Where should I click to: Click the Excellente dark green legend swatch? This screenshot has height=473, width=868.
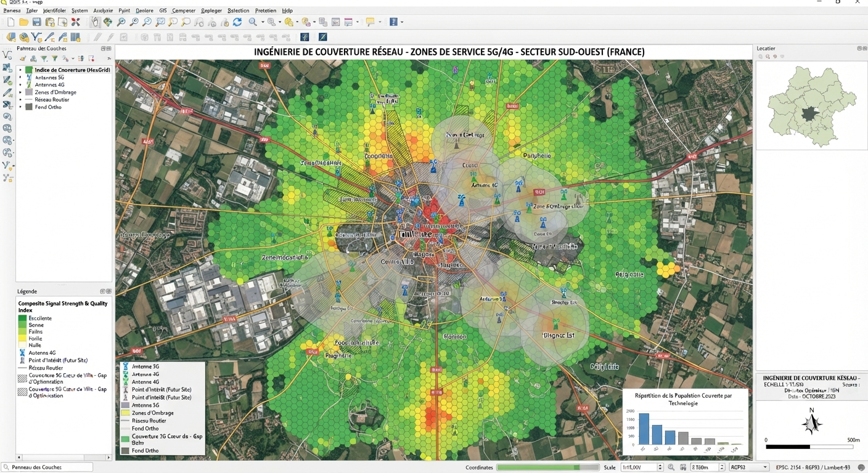[x=22, y=318]
